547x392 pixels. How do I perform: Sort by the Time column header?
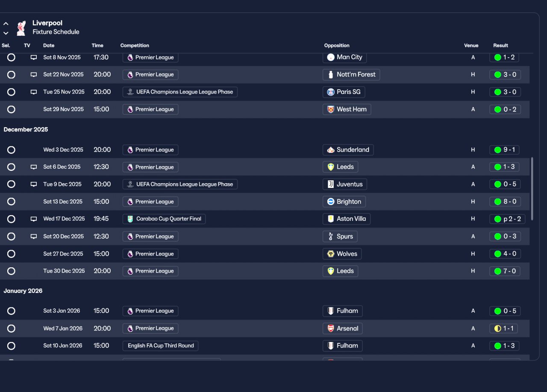[97, 46]
